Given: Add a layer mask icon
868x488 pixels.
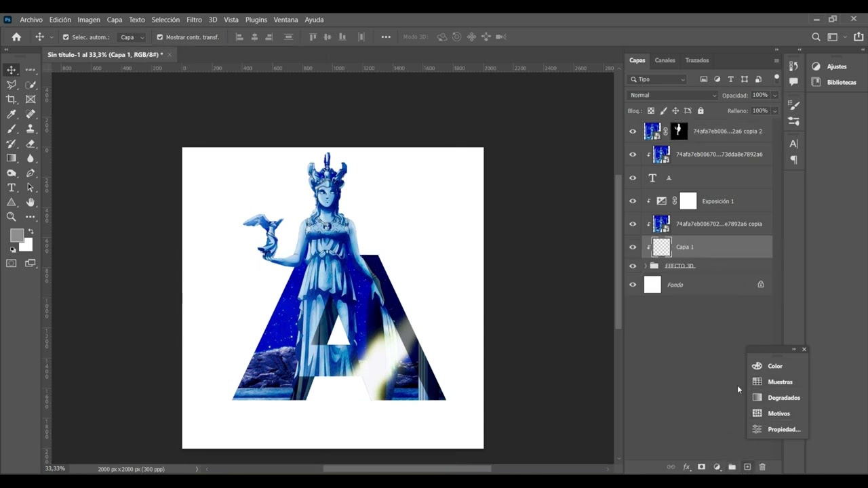Looking at the screenshot, I should pos(701,467).
